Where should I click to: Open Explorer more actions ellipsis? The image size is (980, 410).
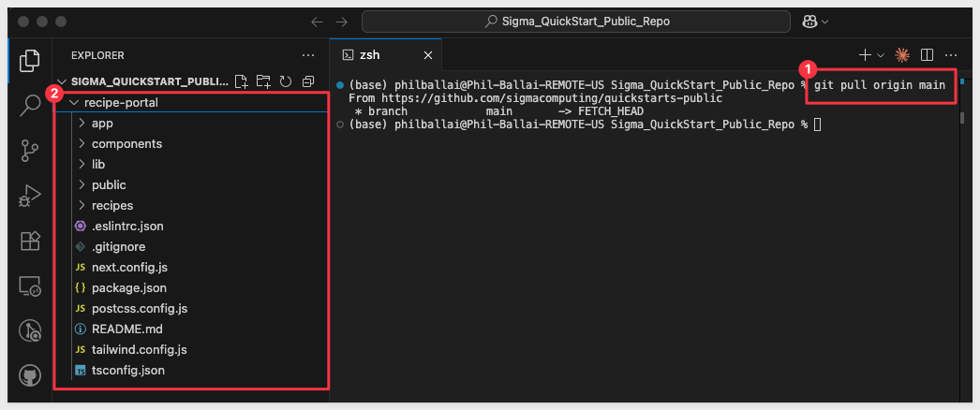click(308, 55)
